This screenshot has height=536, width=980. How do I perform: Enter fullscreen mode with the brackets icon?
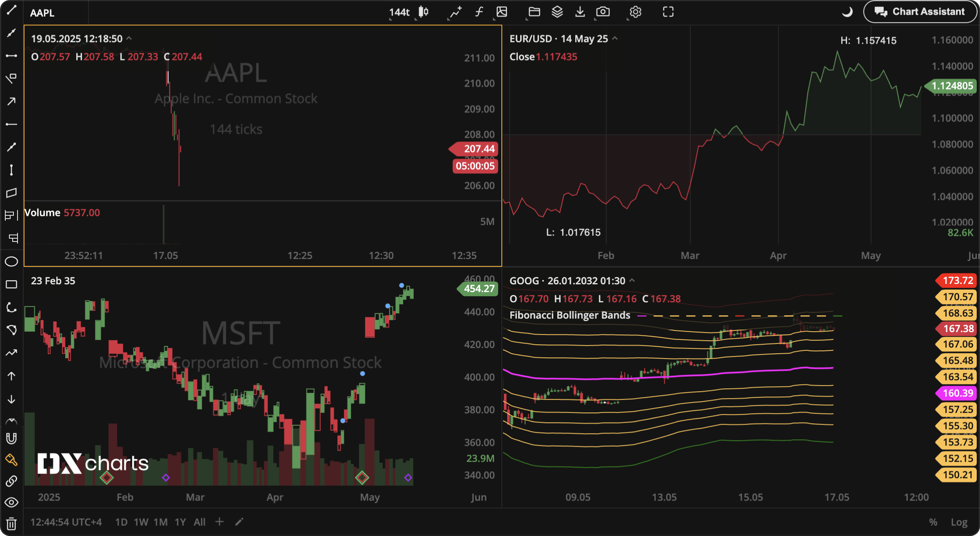pyautogui.click(x=668, y=12)
